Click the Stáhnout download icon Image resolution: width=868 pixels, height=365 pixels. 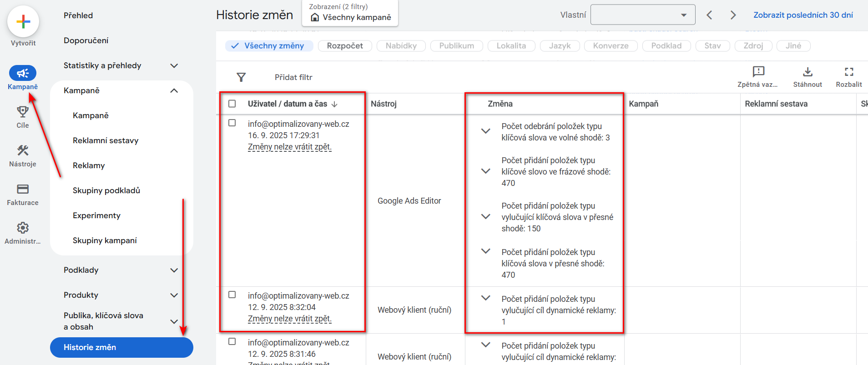click(807, 72)
